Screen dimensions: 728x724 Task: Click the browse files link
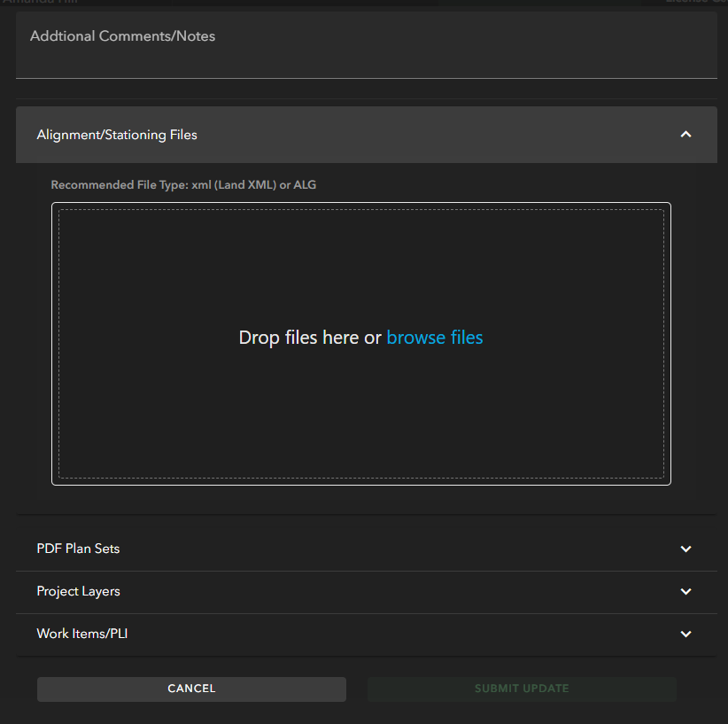click(x=435, y=338)
